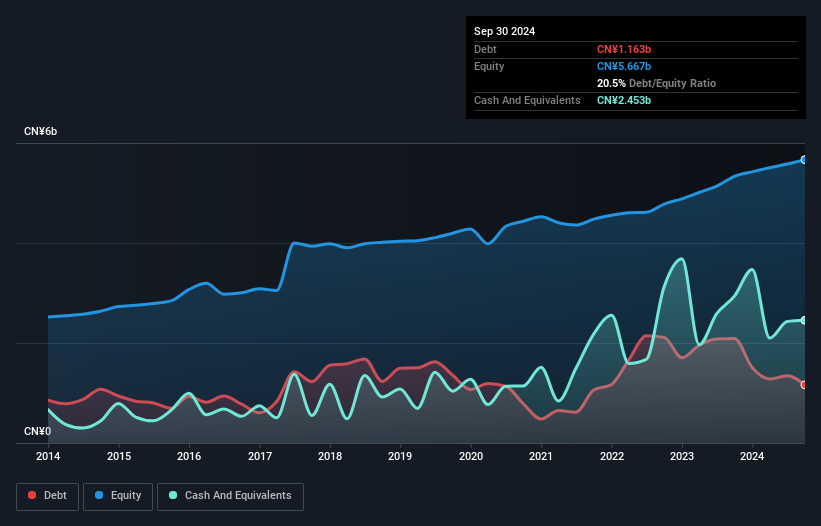The width and height of the screenshot is (821, 526).
Task: Click the 2022 x-axis label
Action: point(612,456)
